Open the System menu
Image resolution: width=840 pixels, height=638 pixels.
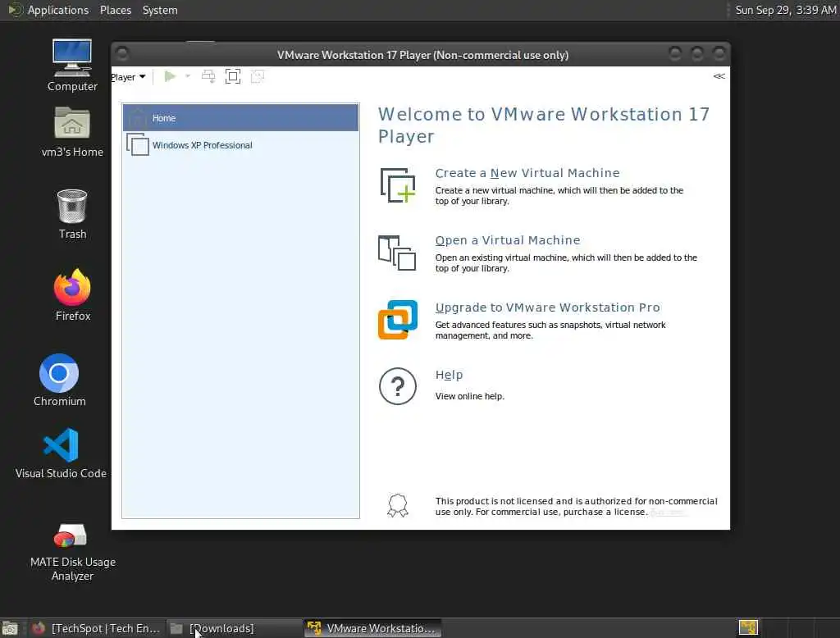click(160, 10)
